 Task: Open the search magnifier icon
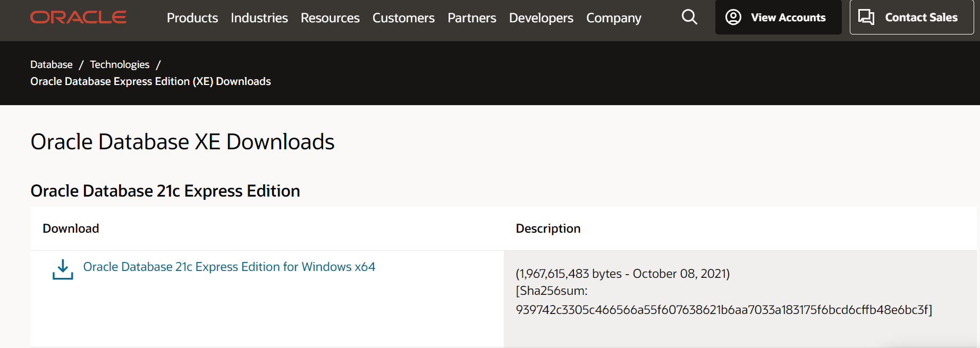click(x=689, y=17)
